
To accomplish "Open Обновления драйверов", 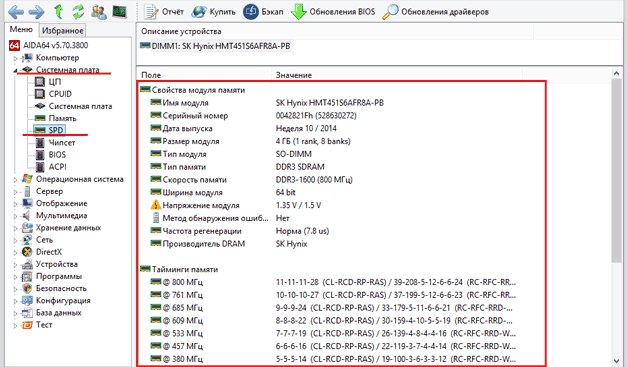I will [x=435, y=12].
